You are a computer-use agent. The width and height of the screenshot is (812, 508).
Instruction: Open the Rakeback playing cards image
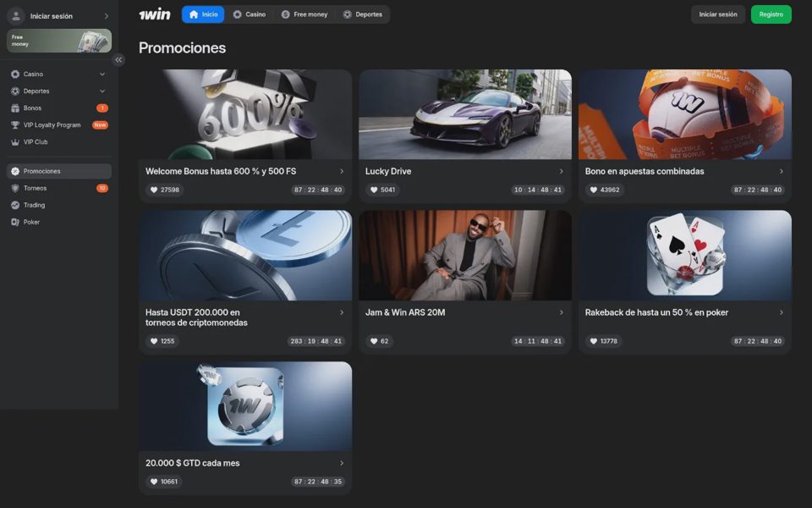pos(684,255)
